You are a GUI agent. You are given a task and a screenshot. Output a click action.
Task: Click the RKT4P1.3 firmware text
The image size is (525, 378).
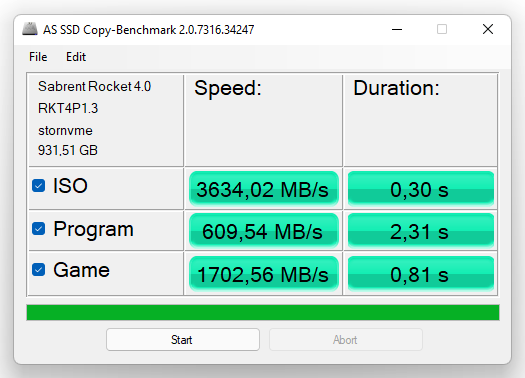[x=68, y=108]
